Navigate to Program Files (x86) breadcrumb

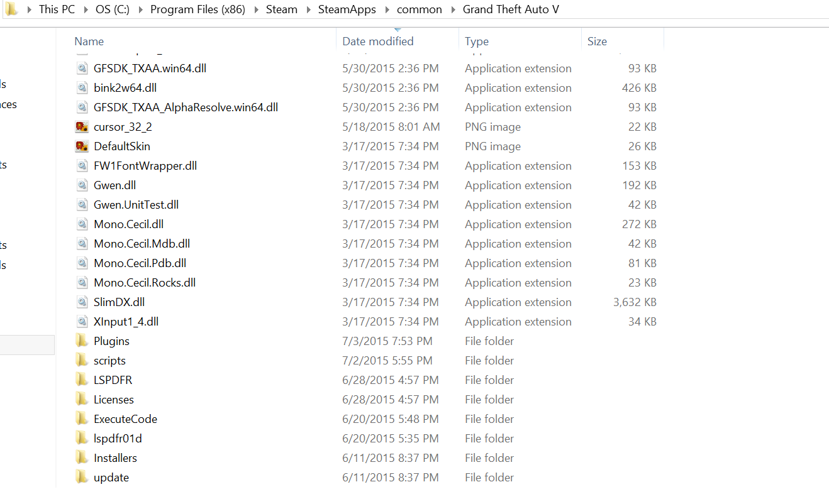(x=198, y=9)
